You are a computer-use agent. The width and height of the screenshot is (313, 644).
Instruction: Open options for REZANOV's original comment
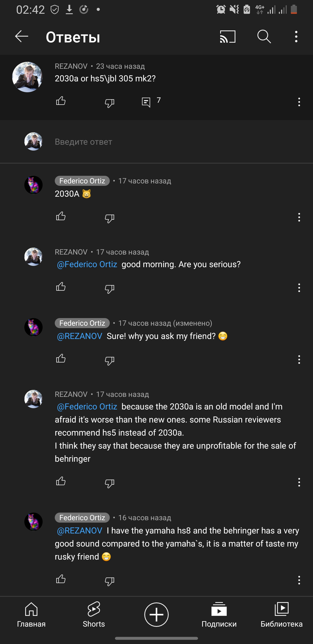(x=299, y=102)
